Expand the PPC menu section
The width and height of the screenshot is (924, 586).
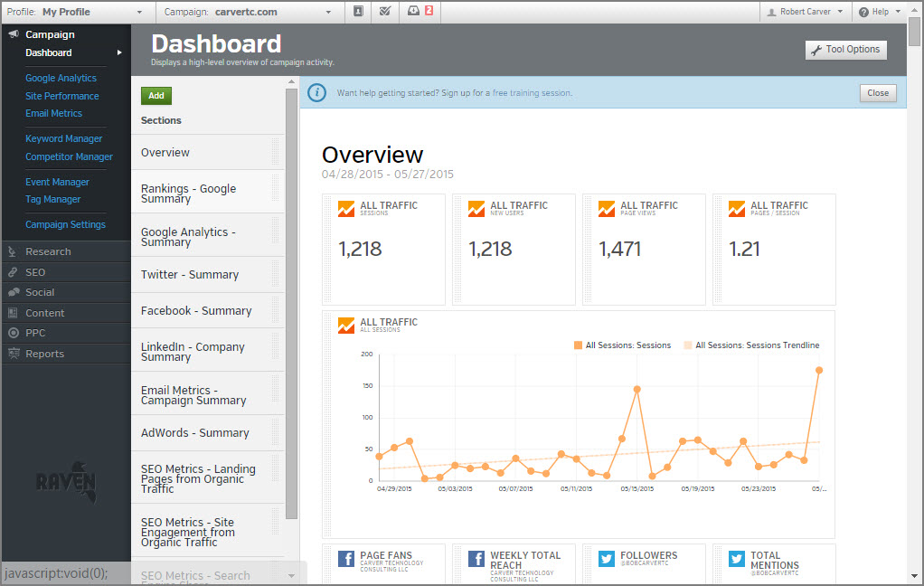pyautogui.click(x=66, y=333)
